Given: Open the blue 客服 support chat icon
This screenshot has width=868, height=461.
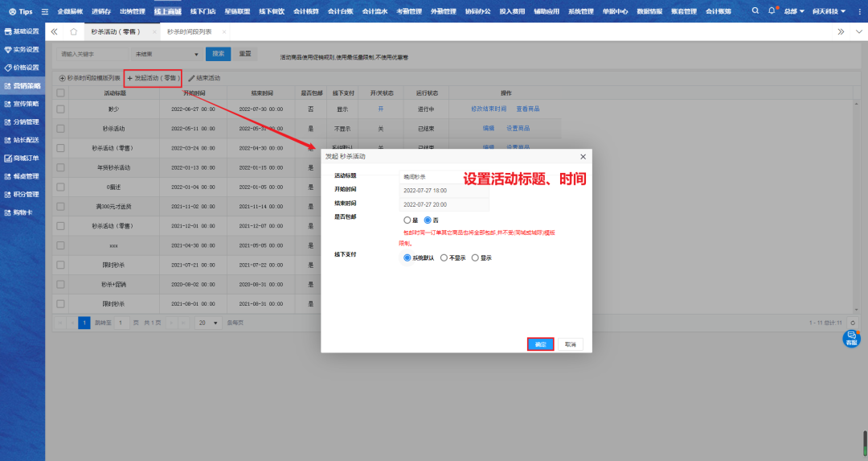Looking at the screenshot, I should pos(851,339).
